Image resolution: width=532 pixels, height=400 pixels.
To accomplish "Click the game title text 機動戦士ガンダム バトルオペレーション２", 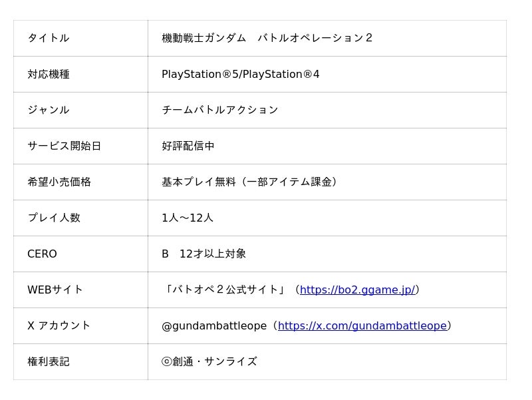I will tap(267, 38).
